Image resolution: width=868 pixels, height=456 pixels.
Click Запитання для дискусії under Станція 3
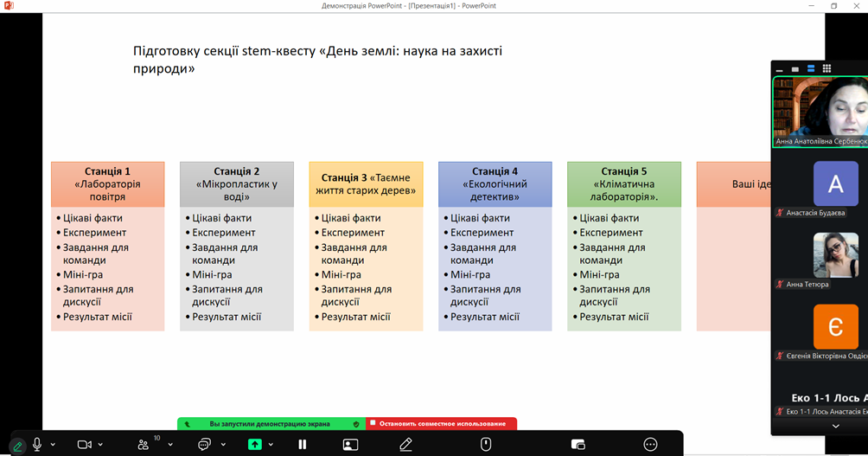(x=356, y=295)
